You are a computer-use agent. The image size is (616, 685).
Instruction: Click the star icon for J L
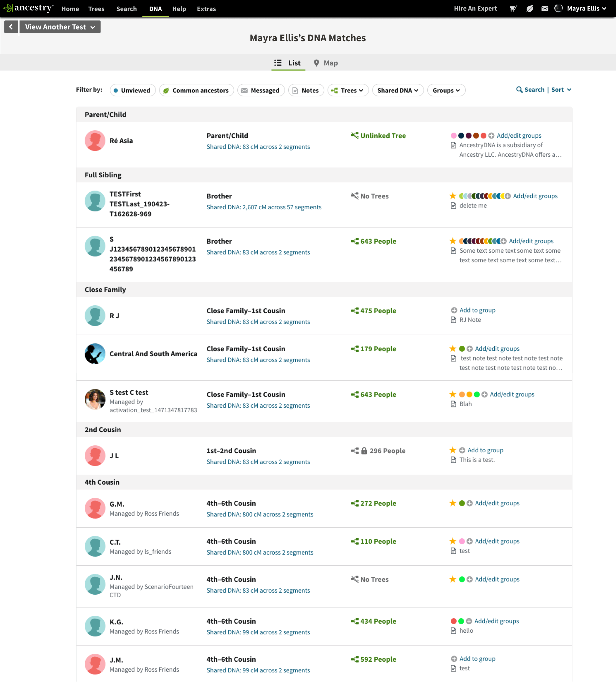coord(453,450)
